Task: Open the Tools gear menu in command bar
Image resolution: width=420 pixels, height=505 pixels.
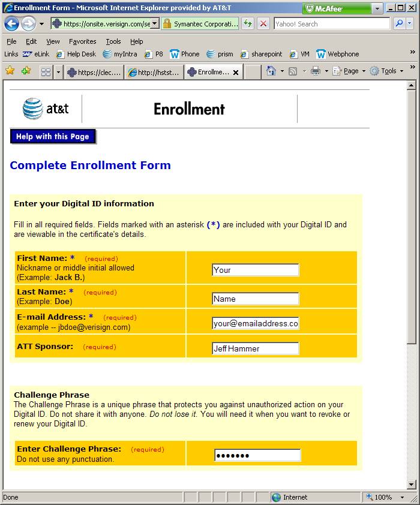Action: point(386,71)
